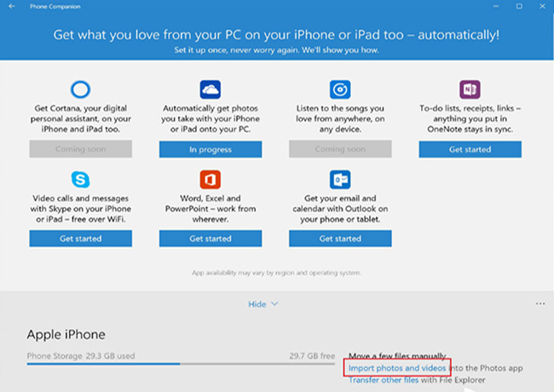This screenshot has width=554, height=392.
Task: Click the main headline about iPhone or iPad
Action: (276, 35)
